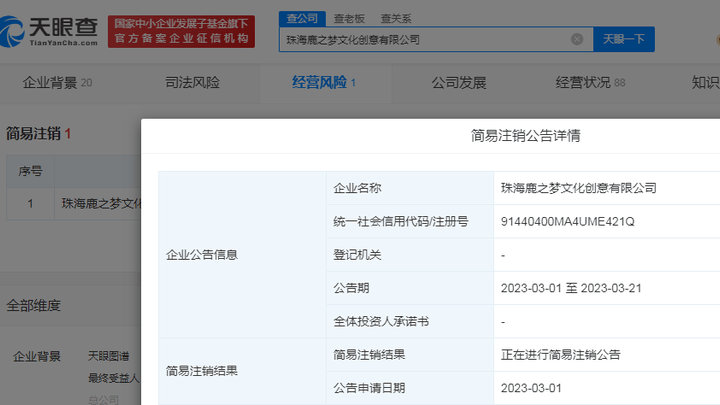Screen dimensions: 720x405
Task: Click the 简易注销 section heading
Action: 38,134
